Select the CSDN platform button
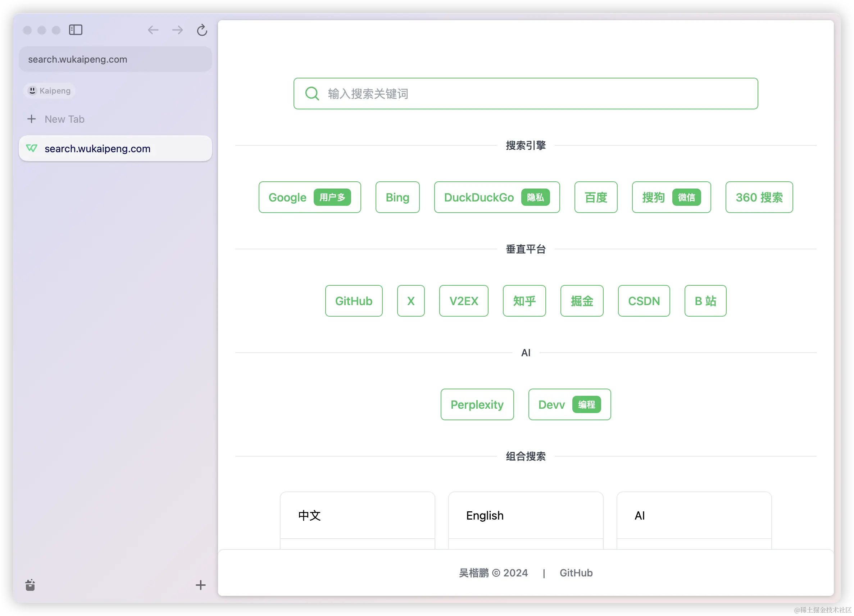The height and width of the screenshot is (616, 854). 644,301
